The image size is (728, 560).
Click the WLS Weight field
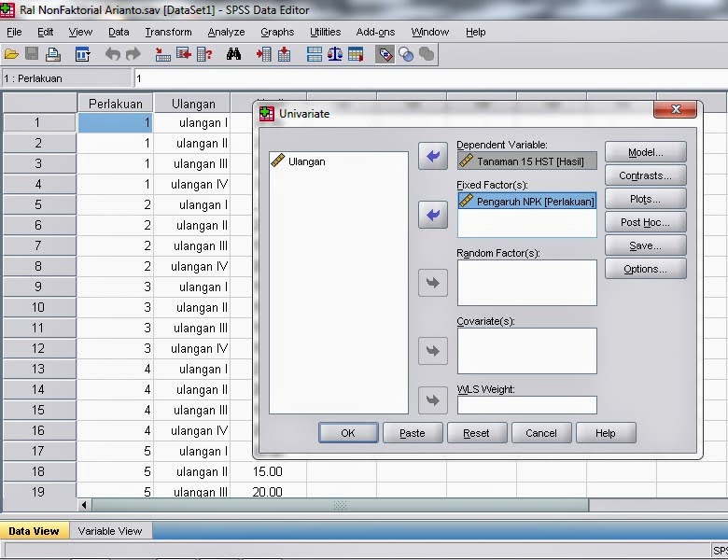(527, 405)
